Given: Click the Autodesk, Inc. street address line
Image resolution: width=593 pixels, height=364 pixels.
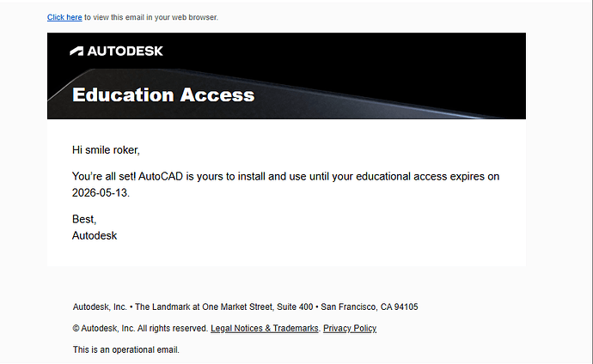Looking at the screenshot, I should [246, 307].
